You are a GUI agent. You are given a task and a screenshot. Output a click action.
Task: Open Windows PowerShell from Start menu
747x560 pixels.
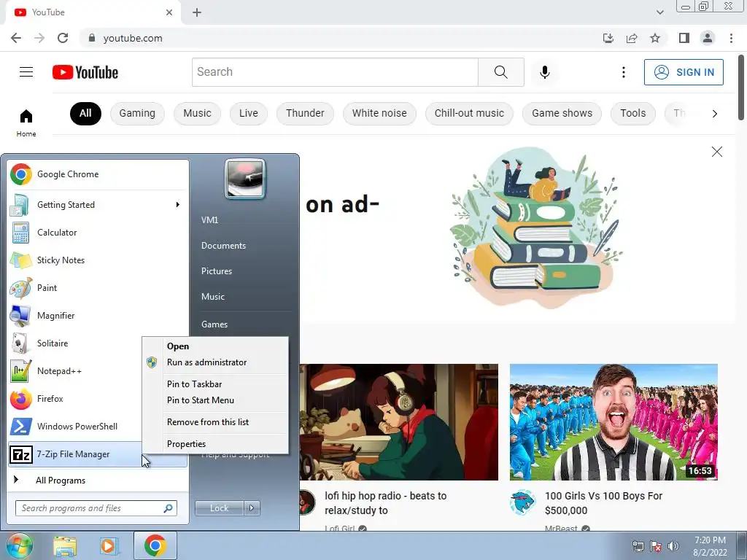tap(76, 426)
